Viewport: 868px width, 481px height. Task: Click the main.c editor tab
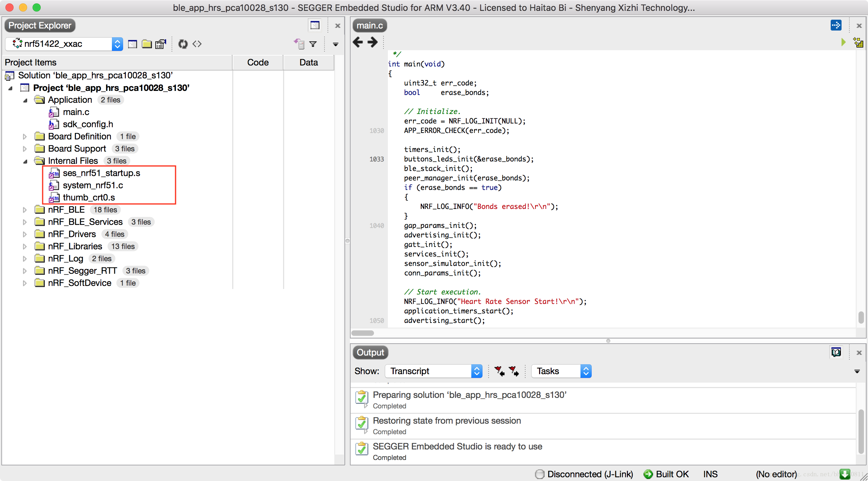[370, 25]
